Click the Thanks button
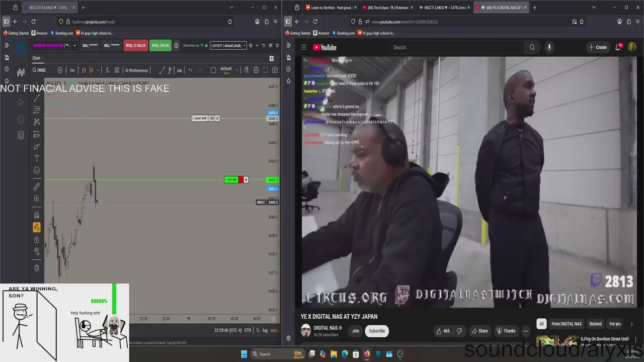The image size is (644, 362). click(506, 331)
